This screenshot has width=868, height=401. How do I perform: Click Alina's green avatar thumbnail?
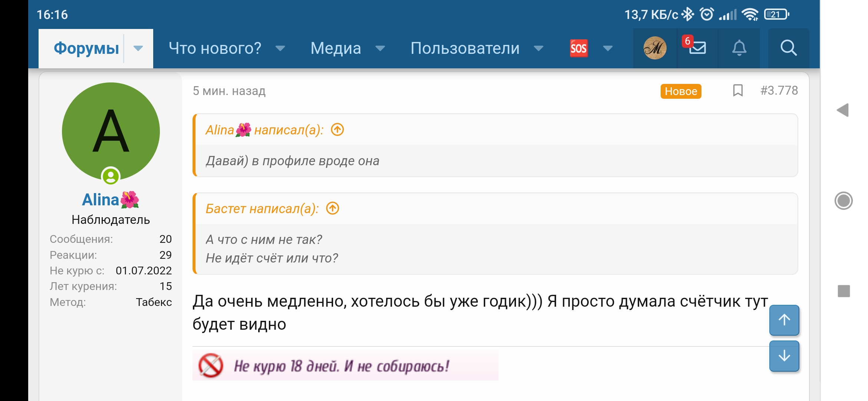[111, 131]
